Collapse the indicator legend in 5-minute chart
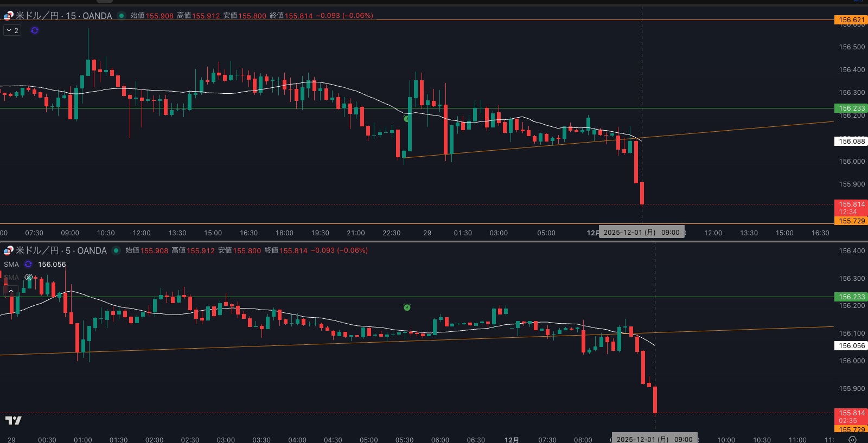Screen dimensions: 868x443 [x=11, y=291]
